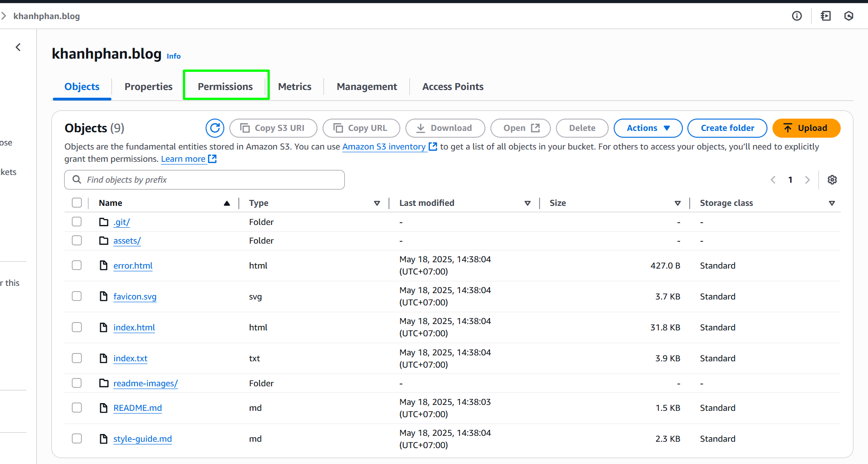The height and width of the screenshot is (464, 868).
Task: Switch to the Properties tab
Action: 148,87
